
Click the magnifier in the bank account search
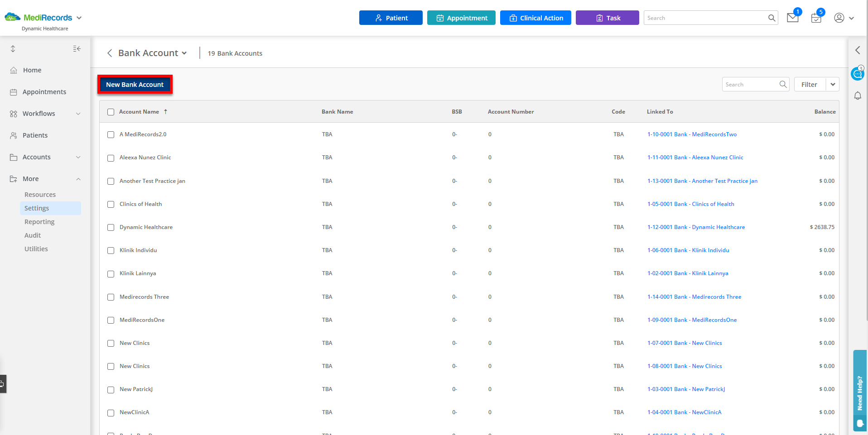click(x=783, y=84)
